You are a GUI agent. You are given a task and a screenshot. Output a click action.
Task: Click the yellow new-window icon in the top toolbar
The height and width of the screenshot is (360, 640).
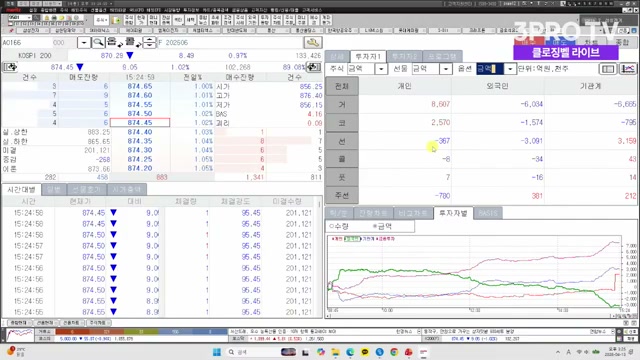pos(116,20)
